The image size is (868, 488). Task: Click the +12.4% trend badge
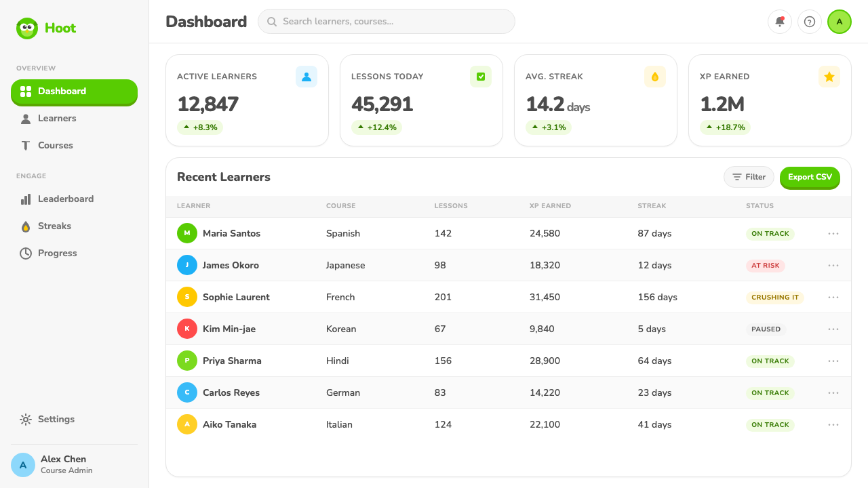[376, 127]
